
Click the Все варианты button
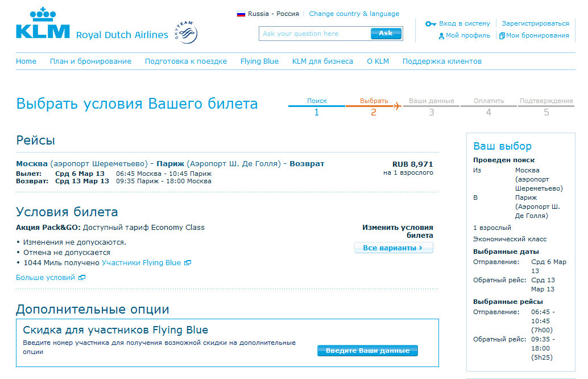click(x=394, y=248)
